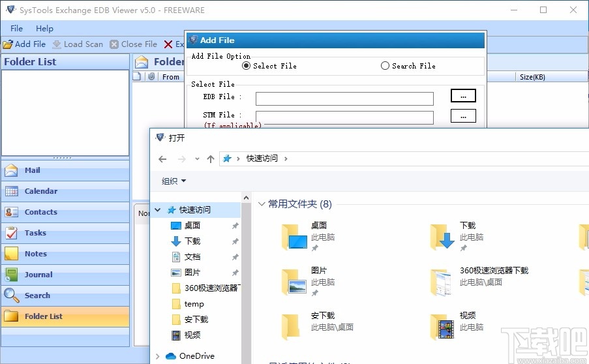589x364 pixels.
Task: Open the Notes section in sidebar
Action: click(x=65, y=254)
